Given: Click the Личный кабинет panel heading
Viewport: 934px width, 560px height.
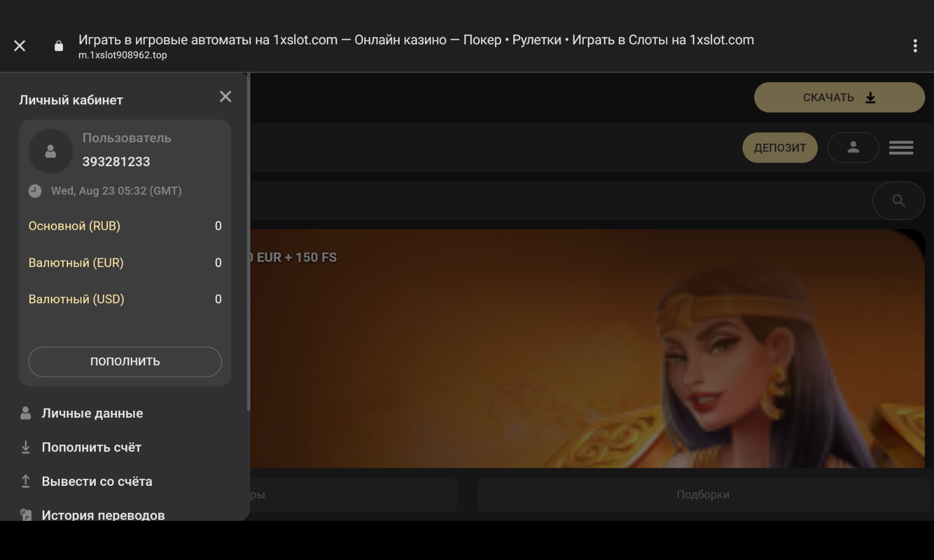Looking at the screenshot, I should point(71,100).
